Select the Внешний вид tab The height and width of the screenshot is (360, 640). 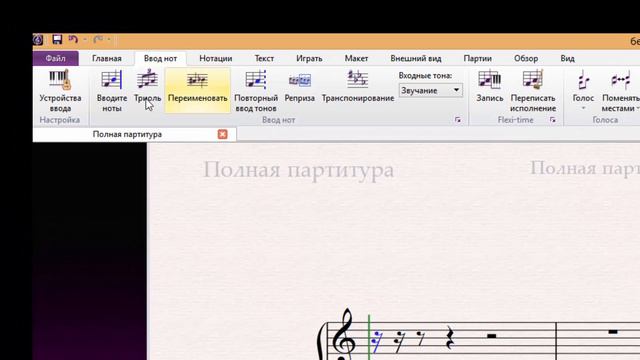tap(416, 58)
